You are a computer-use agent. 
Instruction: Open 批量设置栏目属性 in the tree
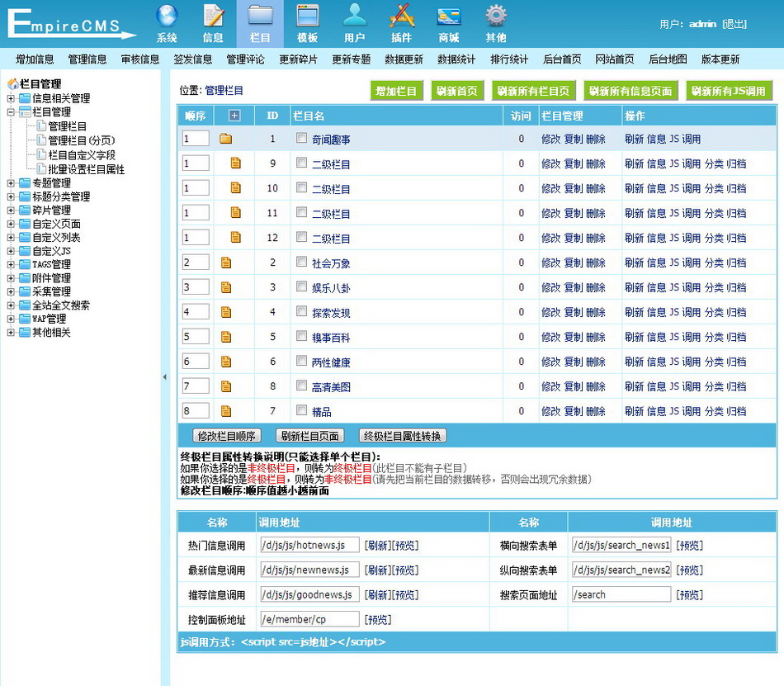[x=86, y=169]
